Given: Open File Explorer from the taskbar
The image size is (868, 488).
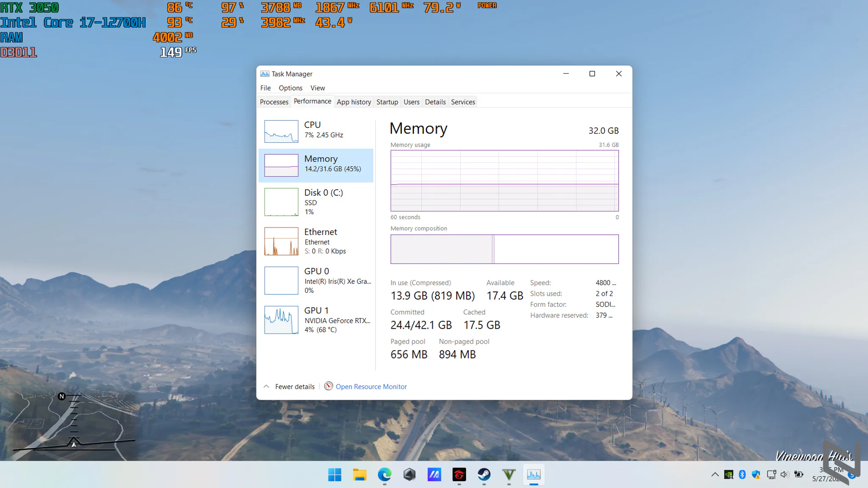Looking at the screenshot, I should tap(359, 474).
